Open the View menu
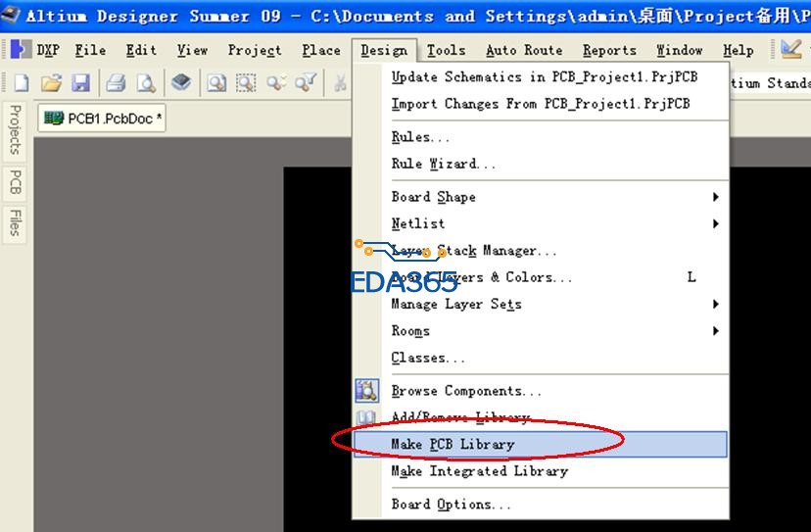This screenshot has height=532, width=811. click(x=192, y=50)
